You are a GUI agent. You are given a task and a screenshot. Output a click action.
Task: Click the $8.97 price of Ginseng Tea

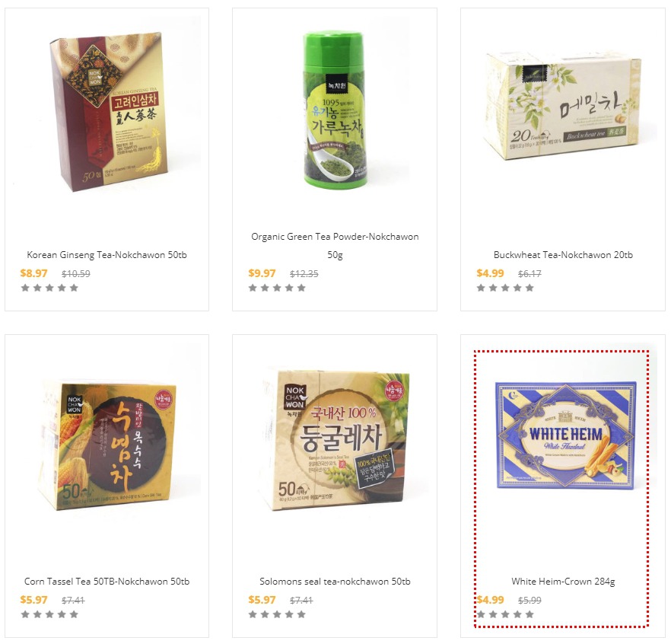(x=33, y=273)
